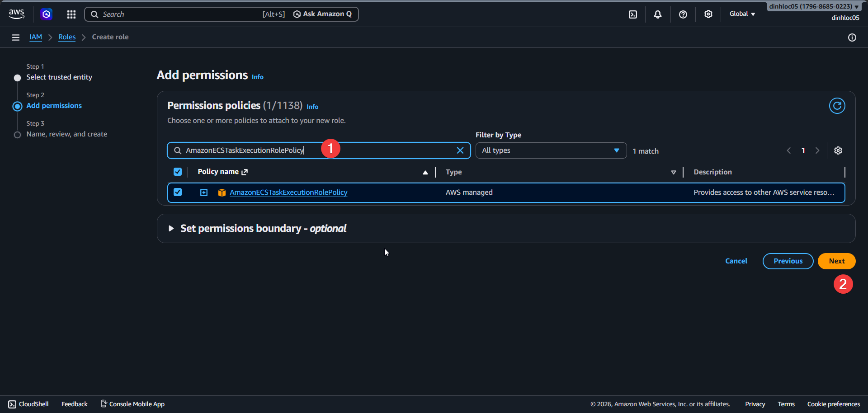868x413 pixels.
Task: Open the notifications bell
Action: click(657, 14)
